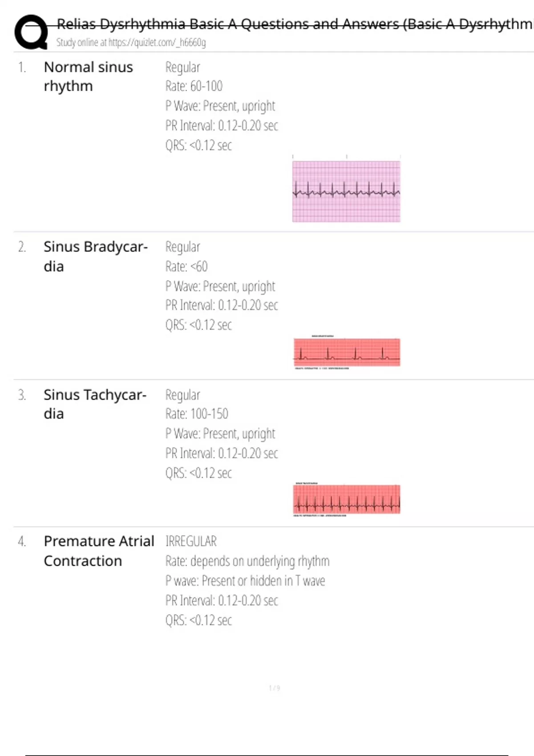Click the IRREGULAR definition text
Viewport: 534px width, 756px height.
191,541
